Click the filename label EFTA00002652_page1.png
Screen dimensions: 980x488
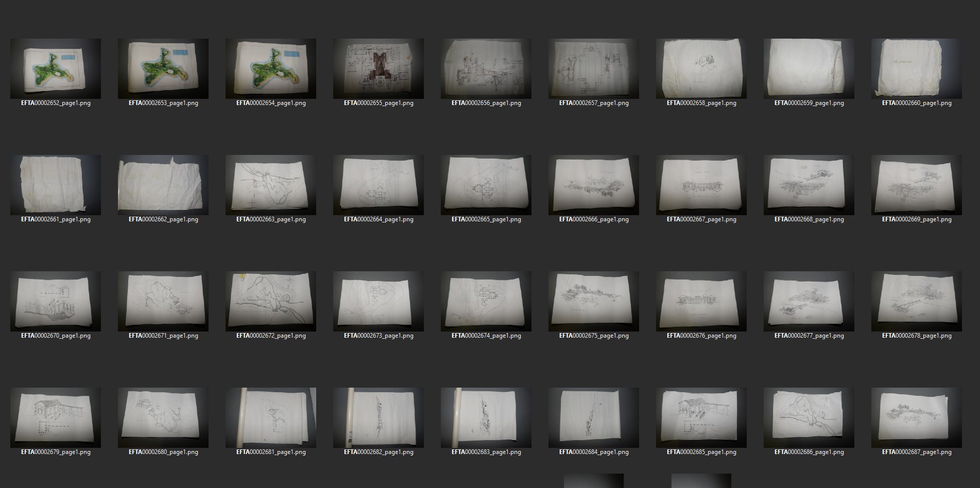coord(56,103)
